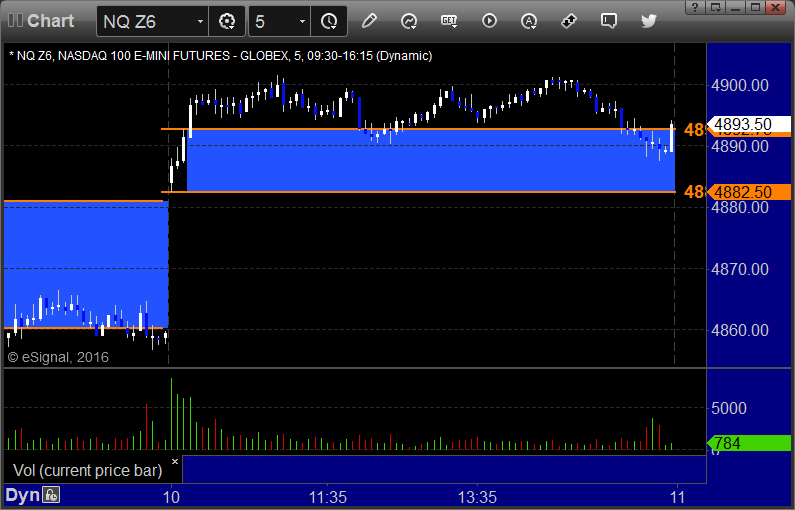Click the bar replay play icon
This screenshot has height=510, width=795.
(x=489, y=21)
